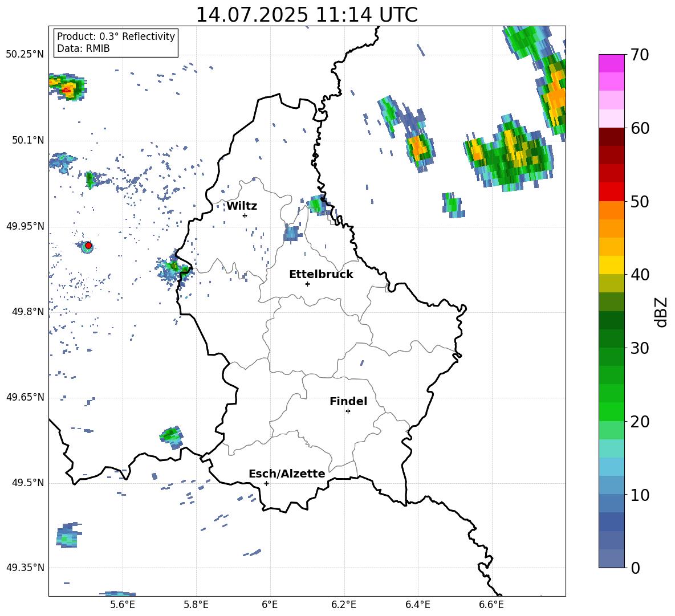Click the Ettelbruck cross marker
Image resolution: width=675 pixels, height=616 pixels.
pos(307,284)
